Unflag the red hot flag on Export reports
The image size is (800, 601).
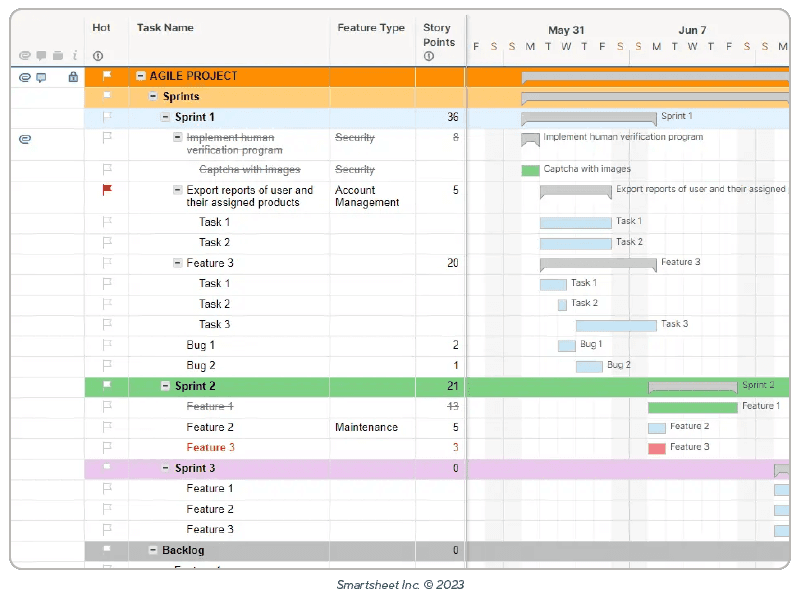[x=107, y=190]
